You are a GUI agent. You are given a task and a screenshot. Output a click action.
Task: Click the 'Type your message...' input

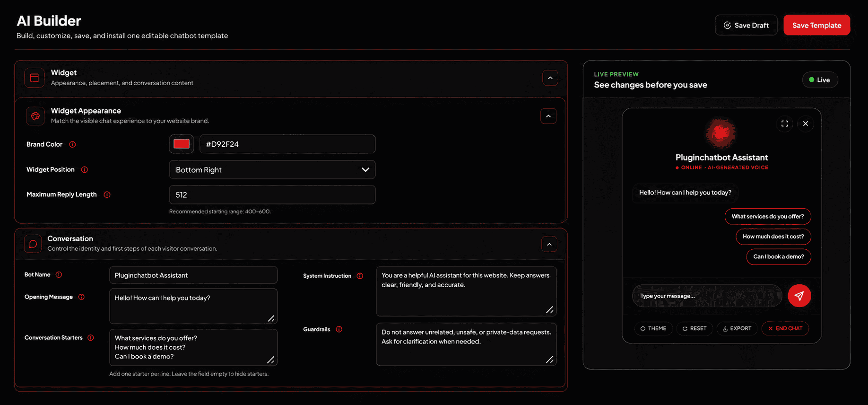707,296
